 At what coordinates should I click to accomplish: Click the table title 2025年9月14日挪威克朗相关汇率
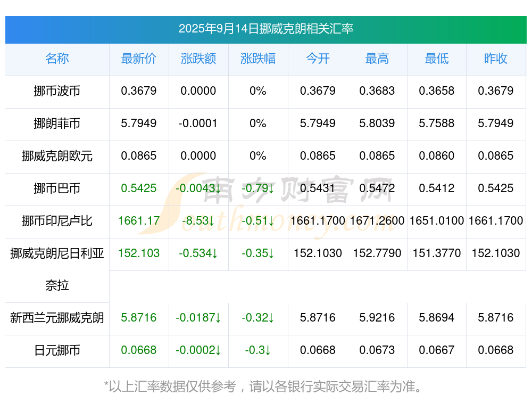[x=266, y=29]
